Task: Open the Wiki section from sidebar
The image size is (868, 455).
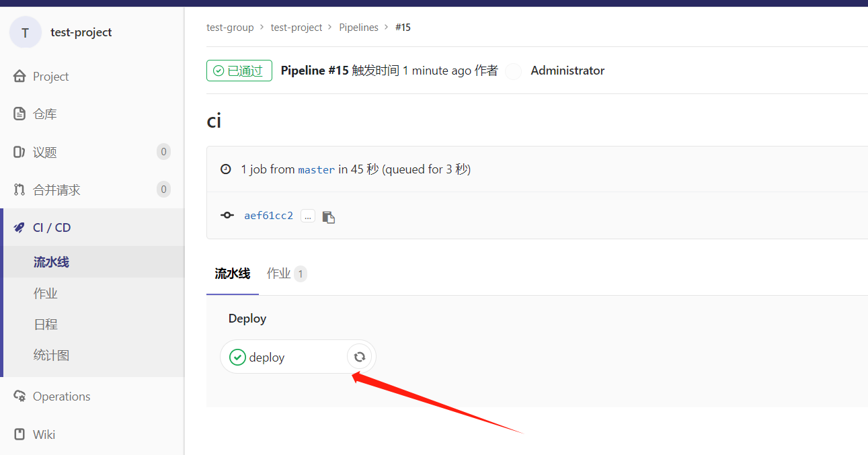Action: pyautogui.click(x=19, y=434)
